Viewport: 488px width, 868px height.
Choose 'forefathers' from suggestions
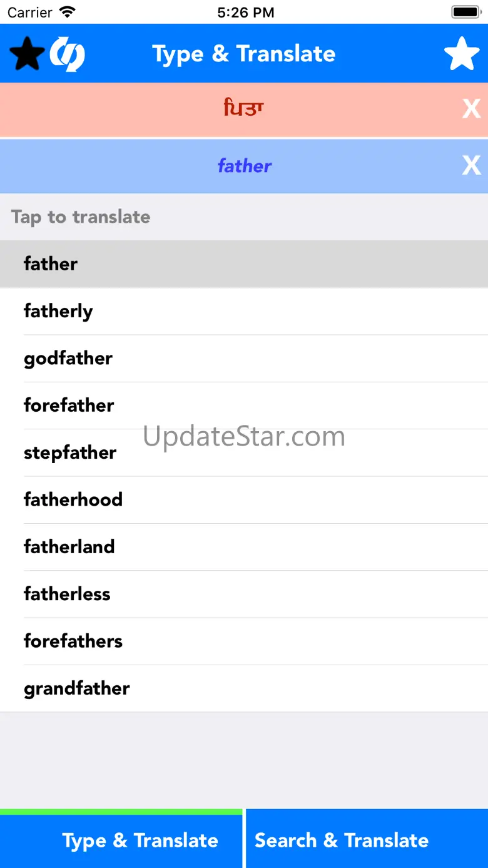point(244,641)
